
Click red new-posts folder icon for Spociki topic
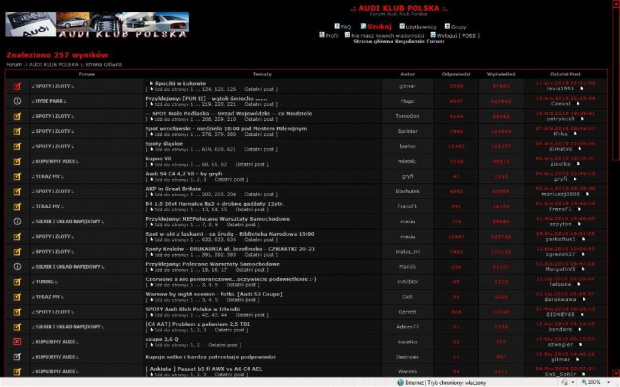[x=17, y=86]
